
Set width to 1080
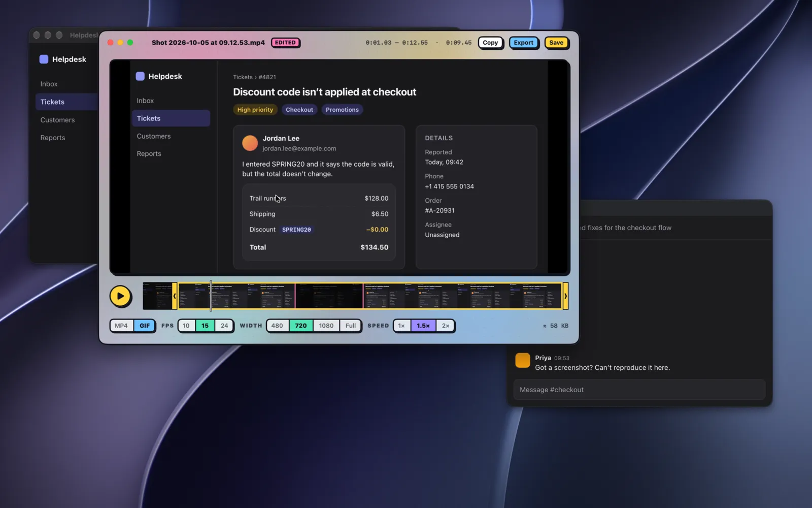tap(326, 326)
